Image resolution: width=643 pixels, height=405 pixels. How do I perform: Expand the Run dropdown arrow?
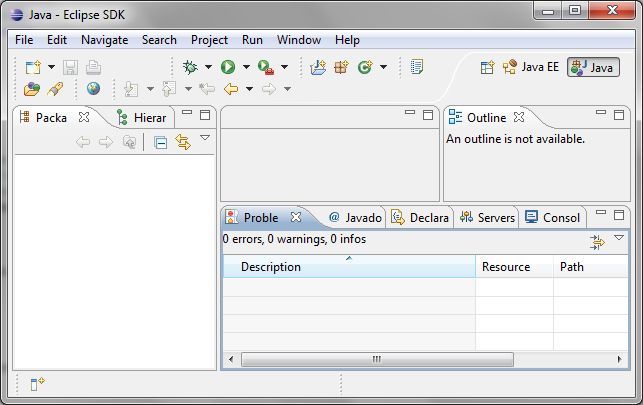pyautogui.click(x=246, y=67)
